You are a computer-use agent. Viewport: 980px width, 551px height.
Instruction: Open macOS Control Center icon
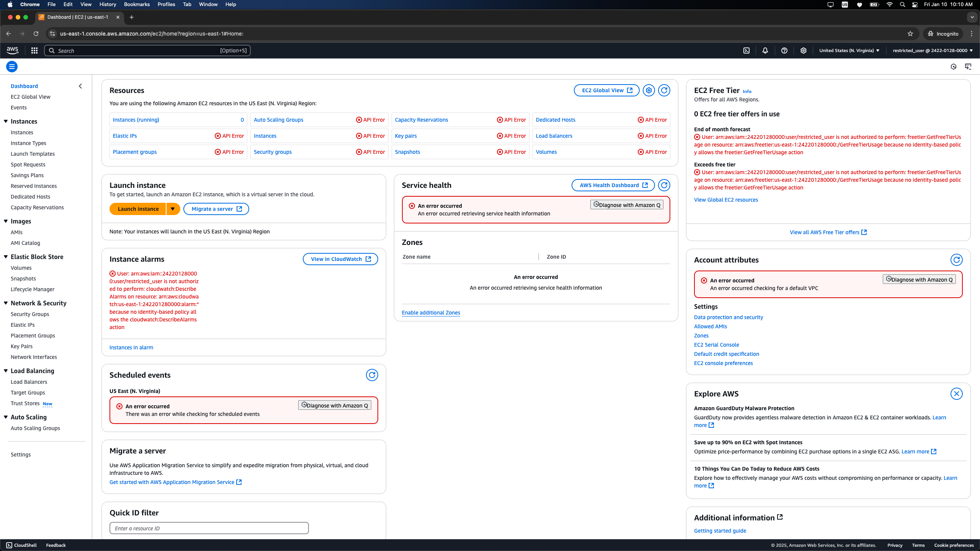click(915, 5)
